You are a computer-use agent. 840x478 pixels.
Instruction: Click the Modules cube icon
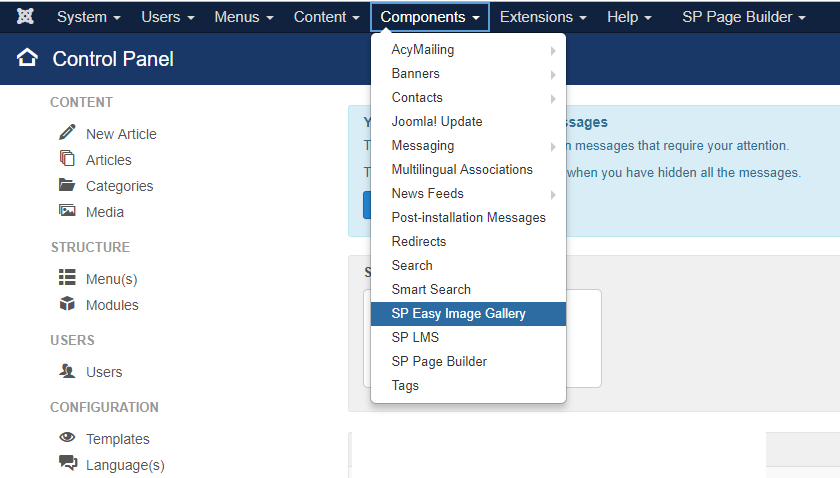click(x=67, y=304)
